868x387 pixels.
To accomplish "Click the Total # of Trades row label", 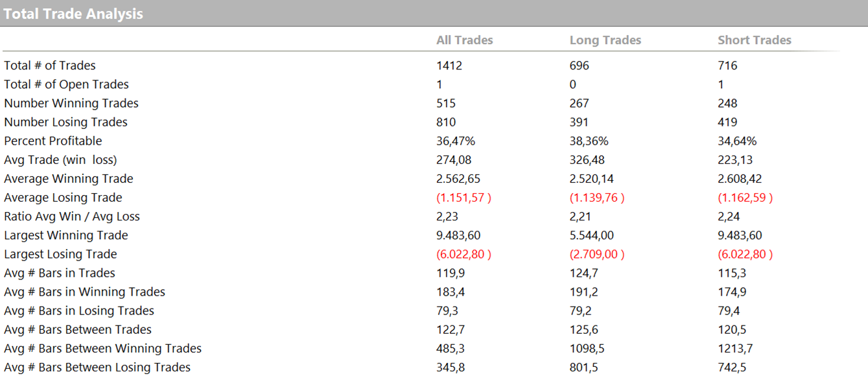I will pyautogui.click(x=50, y=65).
